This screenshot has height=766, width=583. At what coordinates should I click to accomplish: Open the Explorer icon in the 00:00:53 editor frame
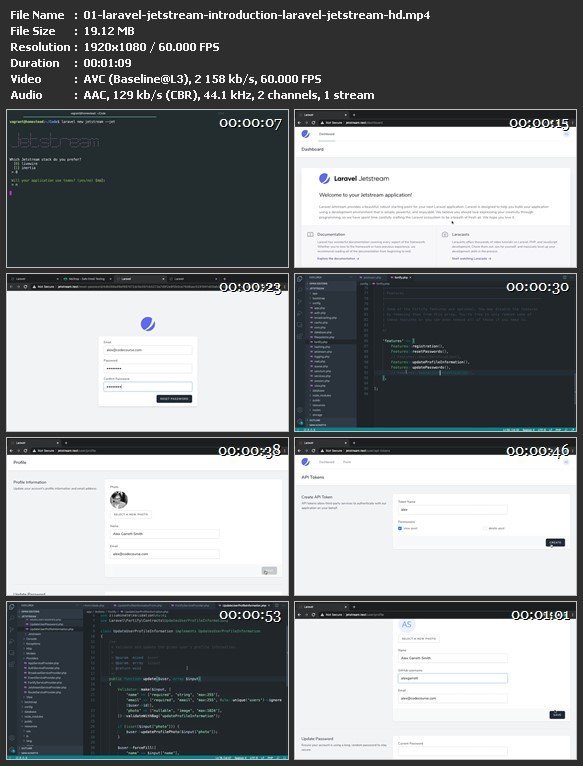(x=11, y=607)
